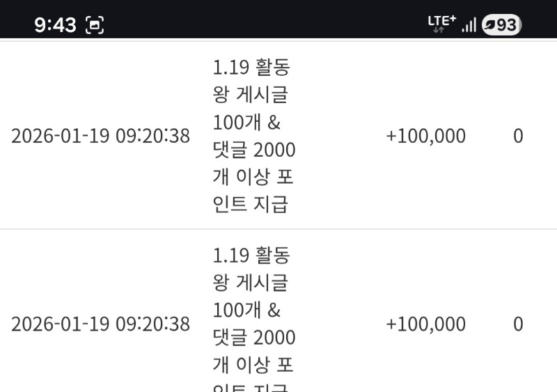Tap the second row's +100,000 point amount
Viewport: 557px width, 392px height.
tap(425, 324)
